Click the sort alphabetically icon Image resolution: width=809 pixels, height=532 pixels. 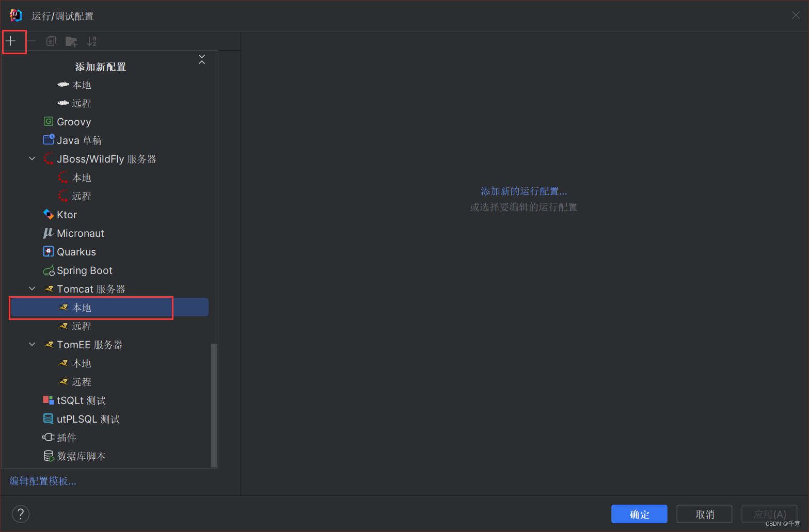click(x=91, y=41)
